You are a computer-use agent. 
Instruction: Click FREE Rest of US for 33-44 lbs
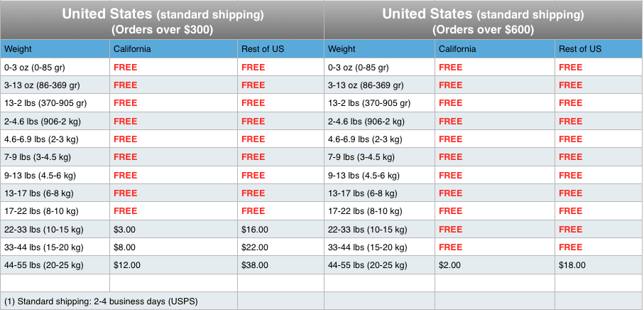tap(570, 247)
